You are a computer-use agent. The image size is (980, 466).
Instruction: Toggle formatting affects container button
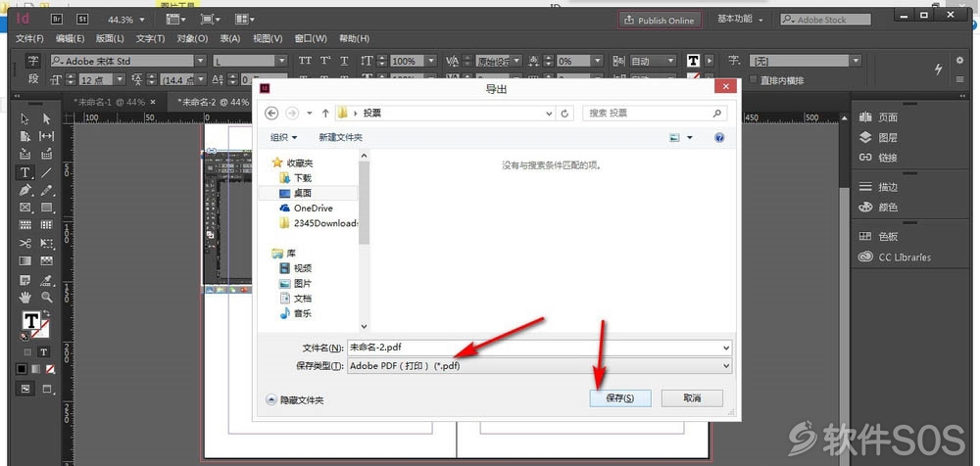(26, 352)
